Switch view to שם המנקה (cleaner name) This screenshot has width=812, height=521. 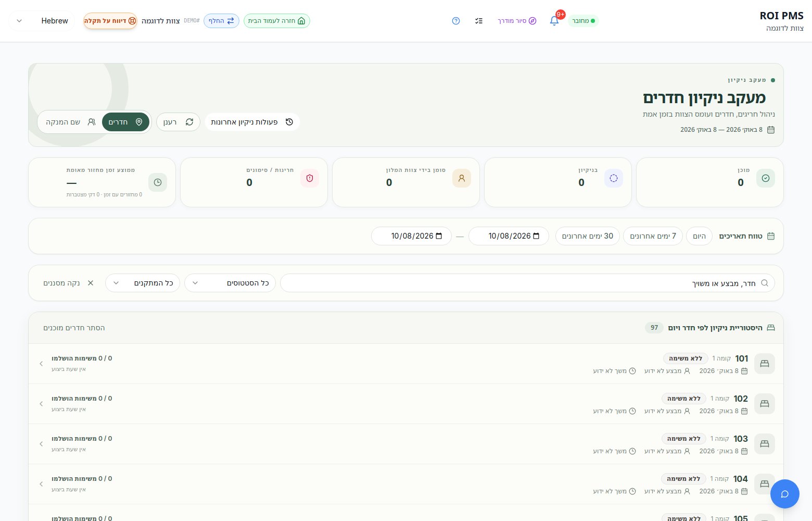[70, 122]
